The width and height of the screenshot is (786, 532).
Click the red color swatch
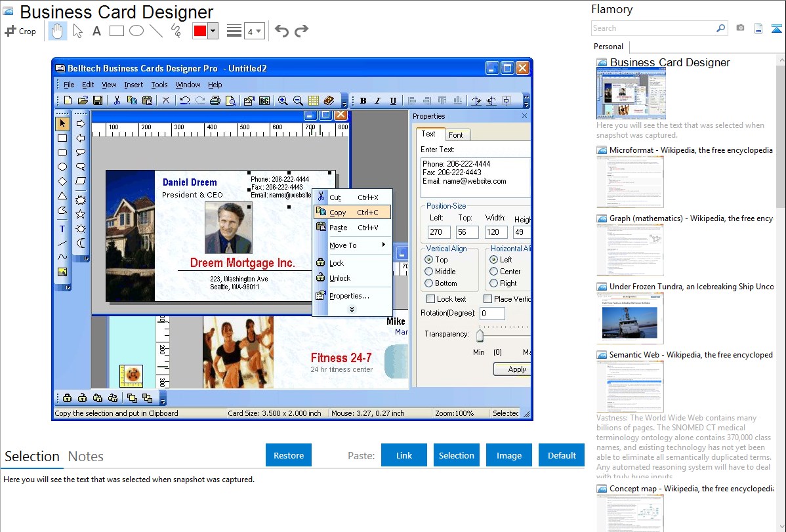coord(200,31)
